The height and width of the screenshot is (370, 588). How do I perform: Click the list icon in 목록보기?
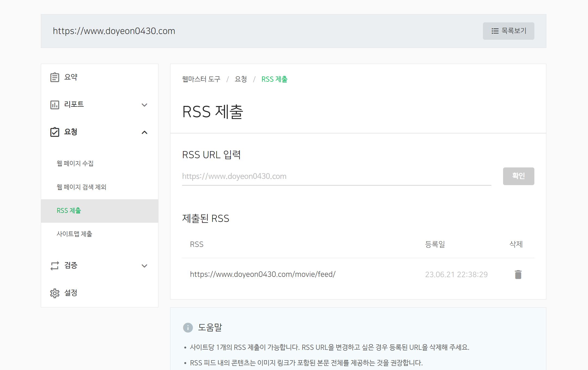495,31
